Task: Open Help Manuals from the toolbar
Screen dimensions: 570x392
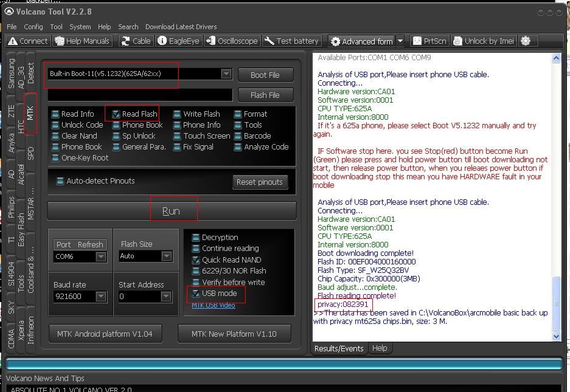Action: (82, 41)
